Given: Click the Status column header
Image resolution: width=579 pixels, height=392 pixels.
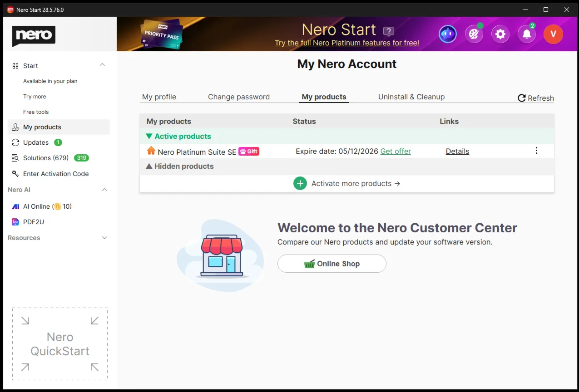Looking at the screenshot, I should (x=304, y=121).
